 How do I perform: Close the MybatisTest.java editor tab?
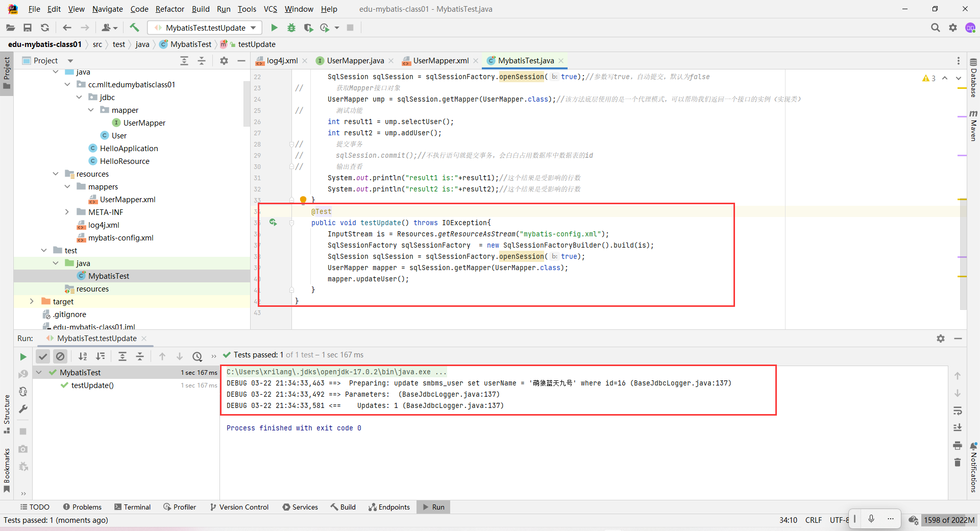[x=561, y=61]
